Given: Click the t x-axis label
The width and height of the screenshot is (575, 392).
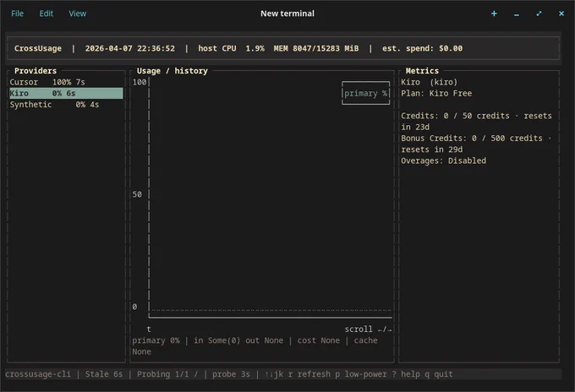Looking at the screenshot, I should point(149,329).
